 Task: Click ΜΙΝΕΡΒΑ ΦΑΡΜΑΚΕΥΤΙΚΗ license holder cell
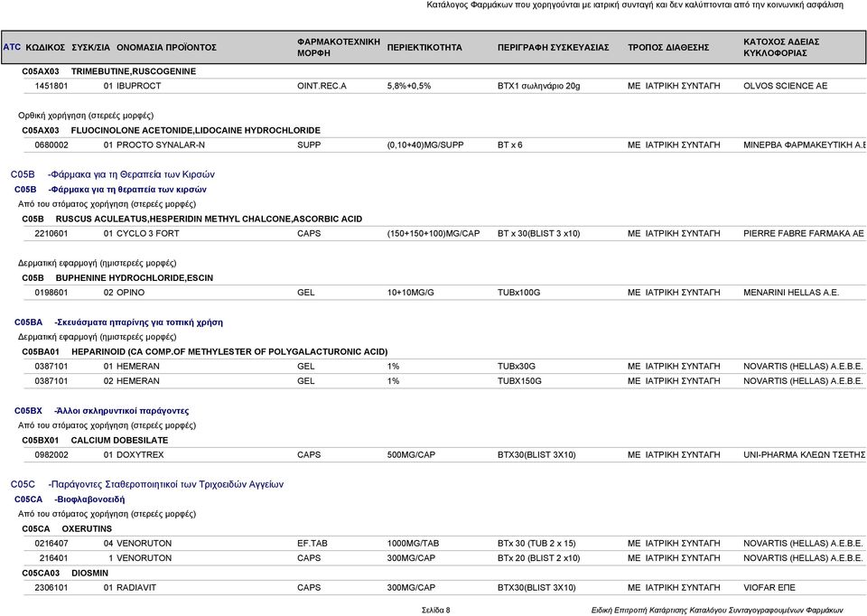click(805, 145)
